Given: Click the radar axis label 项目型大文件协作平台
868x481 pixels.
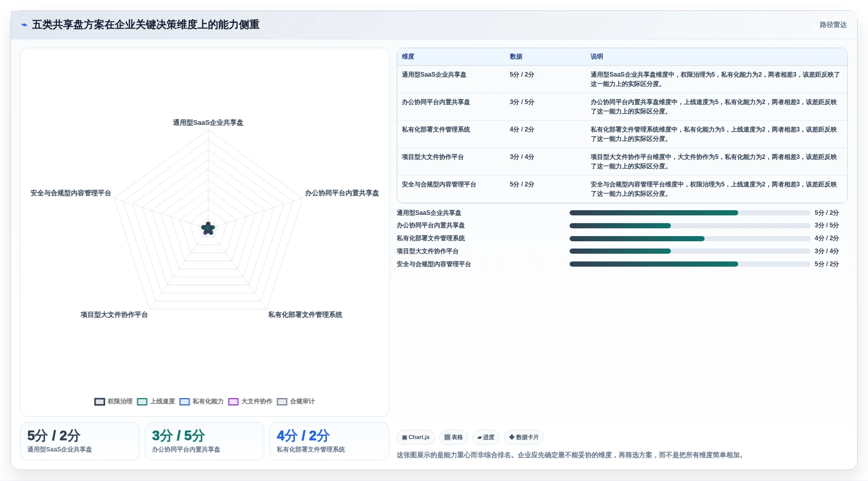Looking at the screenshot, I should point(114,315).
